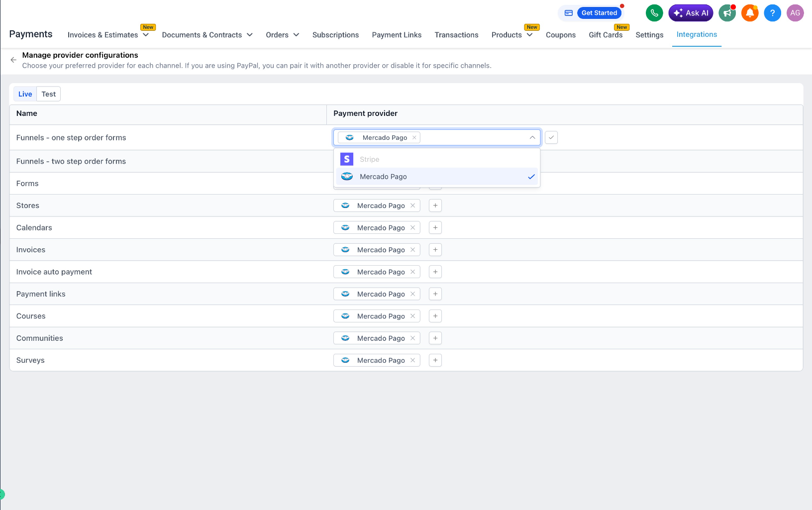812x510 pixels.
Task: Click the Mercado Pago chip in Courses row
Action: (377, 316)
